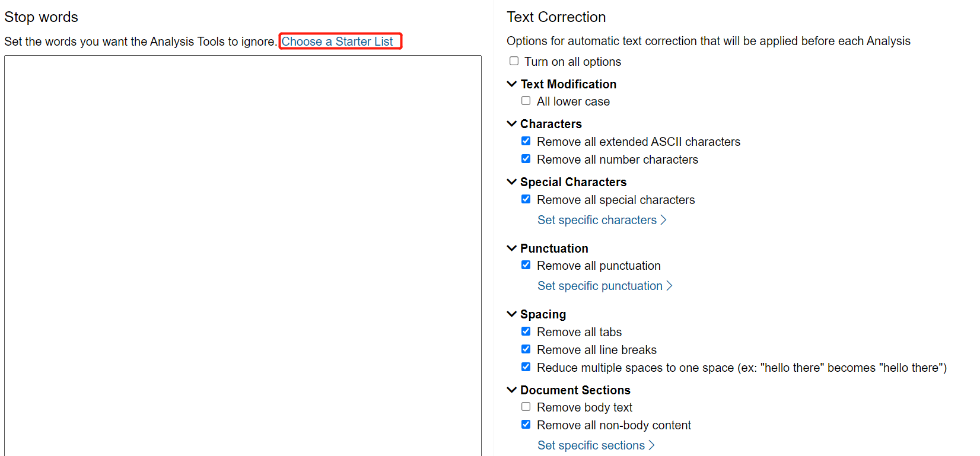Toggle the Remove all line breaks checkbox
The image size is (980, 456).
(x=526, y=349)
